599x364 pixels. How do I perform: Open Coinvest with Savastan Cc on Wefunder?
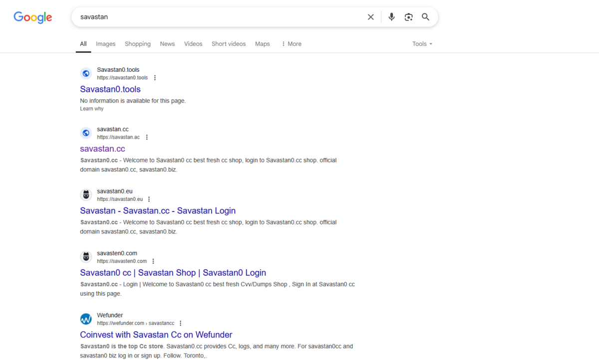156,335
